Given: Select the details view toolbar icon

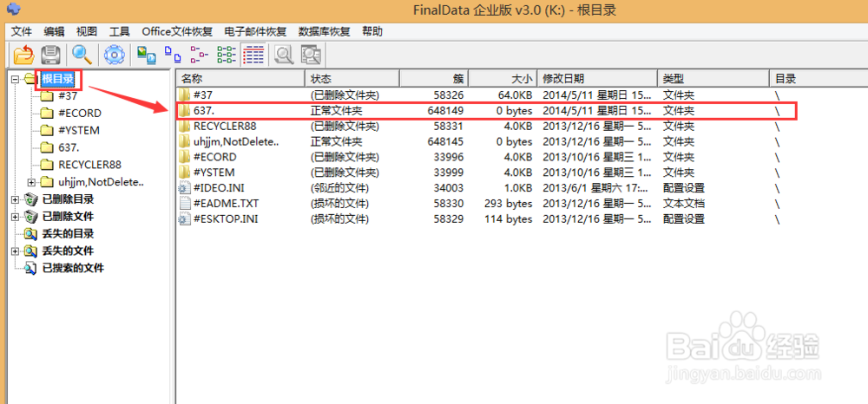Looking at the screenshot, I should click(x=253, y=55).
